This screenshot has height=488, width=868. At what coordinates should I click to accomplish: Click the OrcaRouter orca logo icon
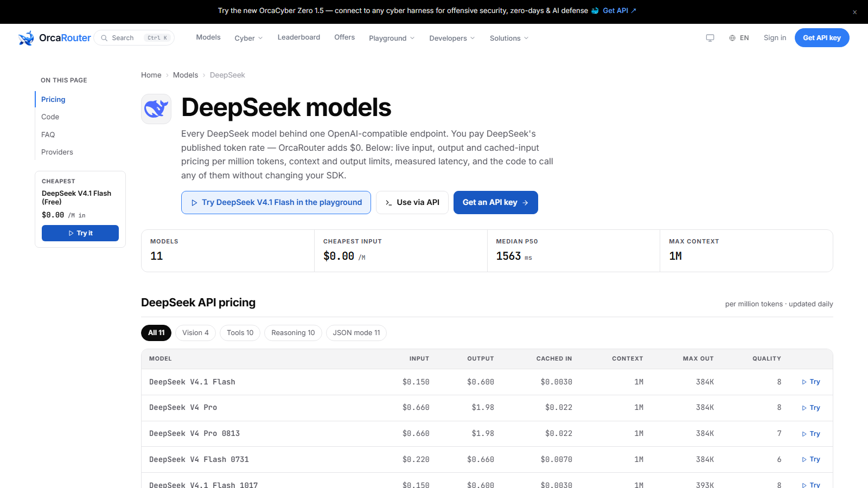26,38
